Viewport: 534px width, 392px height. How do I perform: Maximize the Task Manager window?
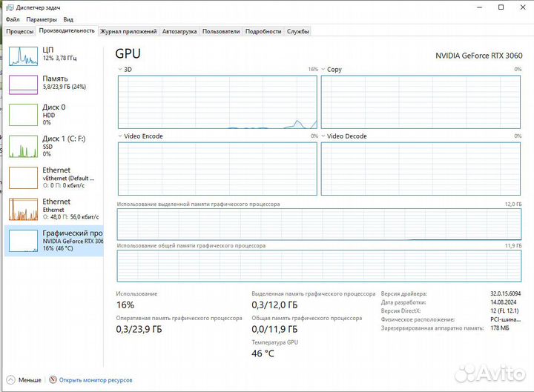(x=501, y=7)
